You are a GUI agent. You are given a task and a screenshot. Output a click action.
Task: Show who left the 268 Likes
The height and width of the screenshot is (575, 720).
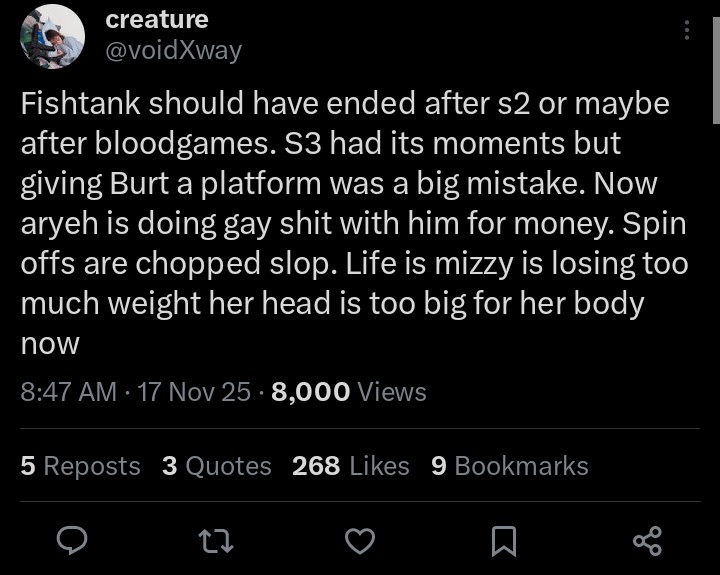point(350,466)
